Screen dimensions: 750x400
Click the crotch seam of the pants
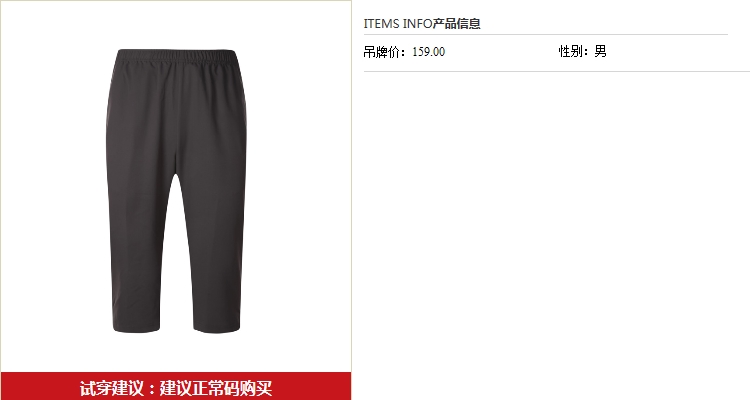coord(176,170)
